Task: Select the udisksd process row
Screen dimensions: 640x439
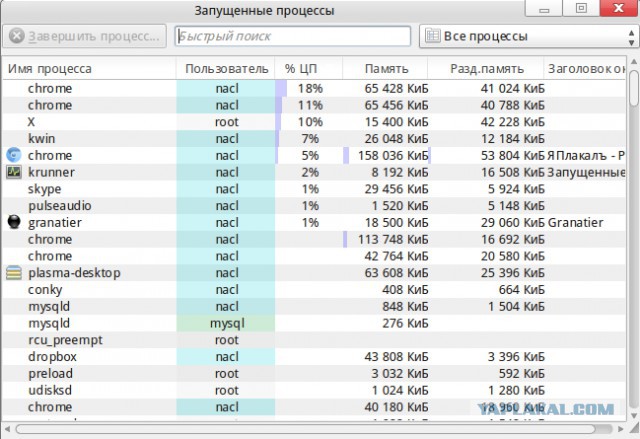Action: 313,390
